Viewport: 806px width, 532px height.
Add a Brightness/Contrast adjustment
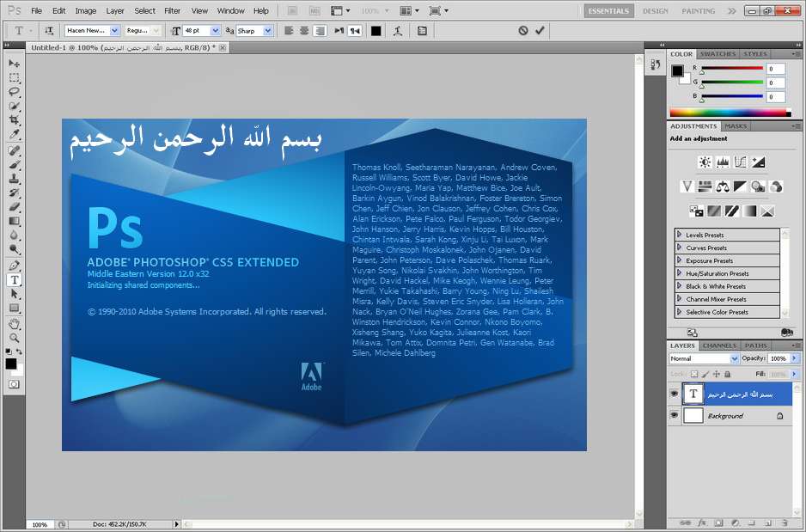pyautogui.click(x=705, y=162)
